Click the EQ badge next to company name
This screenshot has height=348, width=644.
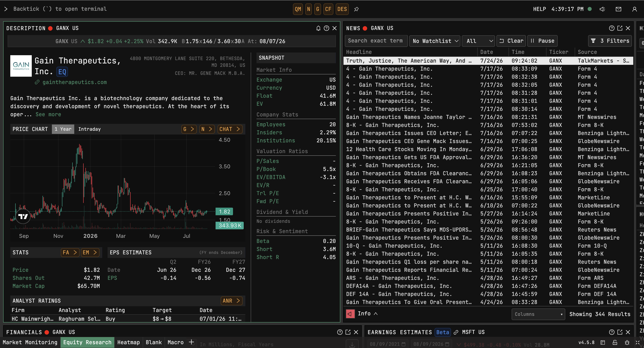pos(62,72)
